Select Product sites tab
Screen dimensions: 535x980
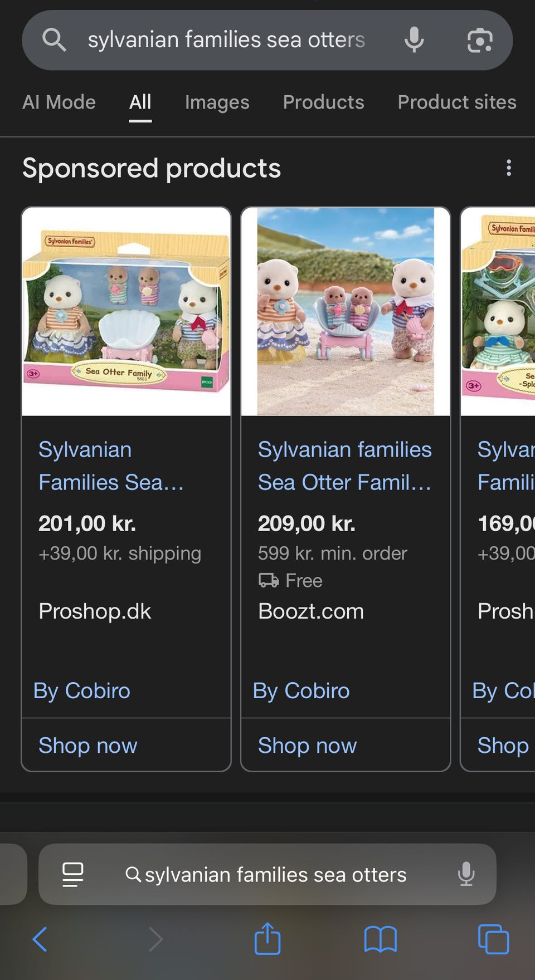[457, 102]
